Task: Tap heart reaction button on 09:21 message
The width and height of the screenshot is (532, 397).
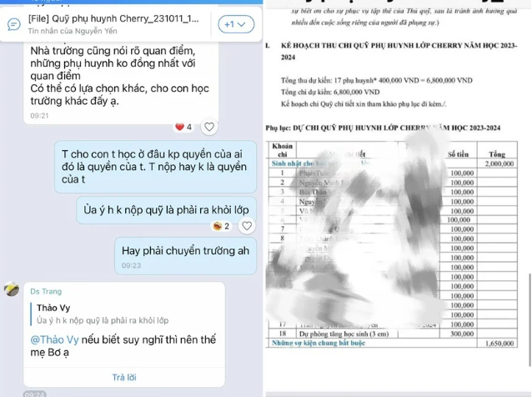Action: (209, 127)
